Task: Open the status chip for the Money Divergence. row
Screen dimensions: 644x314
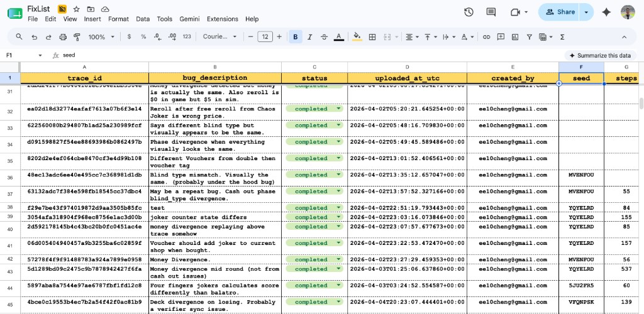Action: [x=314, y=259]
